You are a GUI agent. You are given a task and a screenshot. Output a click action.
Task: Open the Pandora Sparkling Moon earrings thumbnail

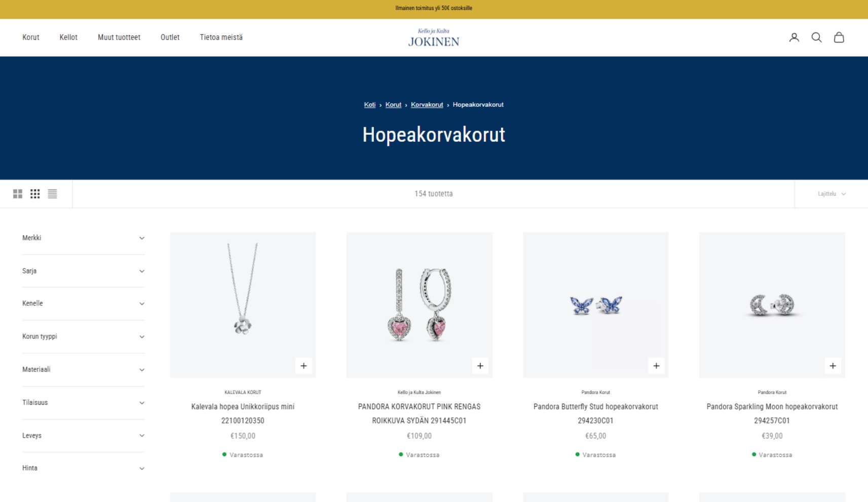coord(772,305)
